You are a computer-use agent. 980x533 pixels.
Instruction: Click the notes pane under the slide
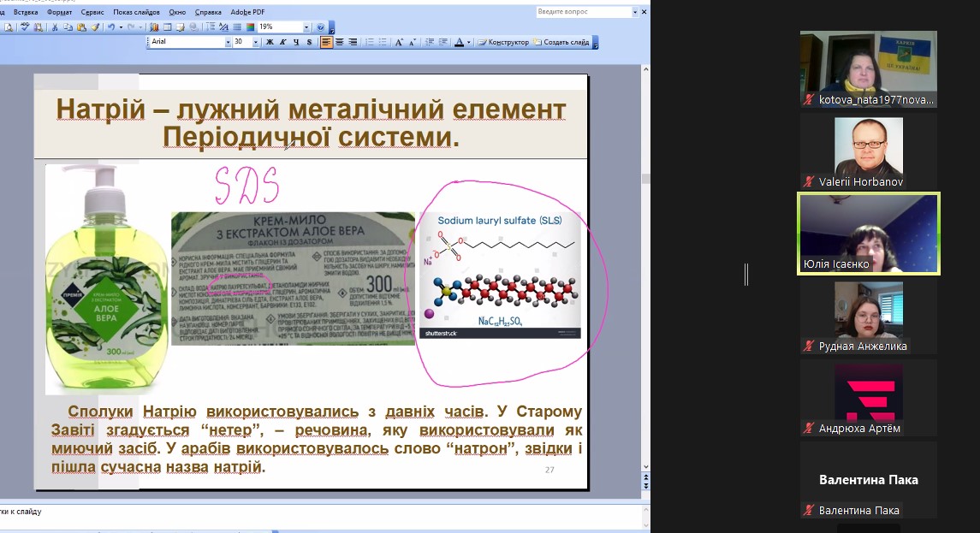(321, 517)
